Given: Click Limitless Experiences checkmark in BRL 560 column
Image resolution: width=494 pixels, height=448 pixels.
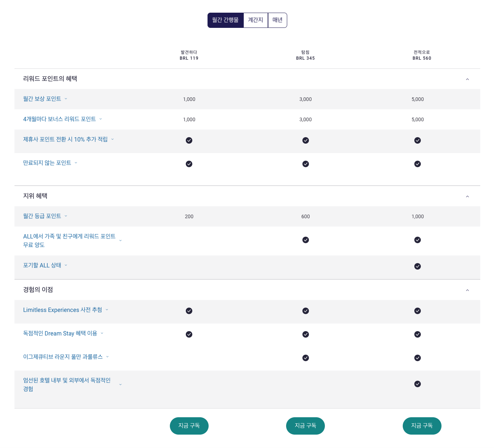Looking at the screenshot, I should pos(418,311).
